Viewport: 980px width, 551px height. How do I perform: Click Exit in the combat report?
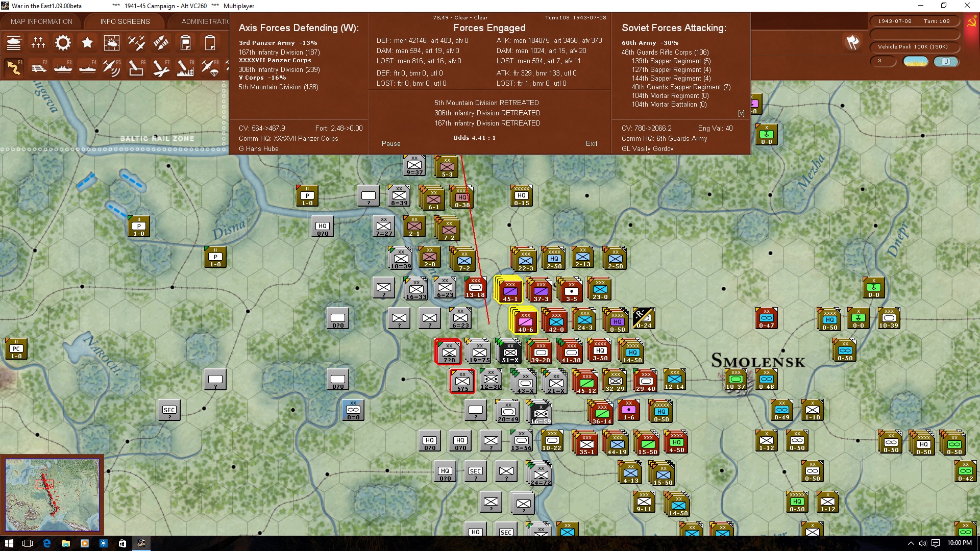click(592, 144)
